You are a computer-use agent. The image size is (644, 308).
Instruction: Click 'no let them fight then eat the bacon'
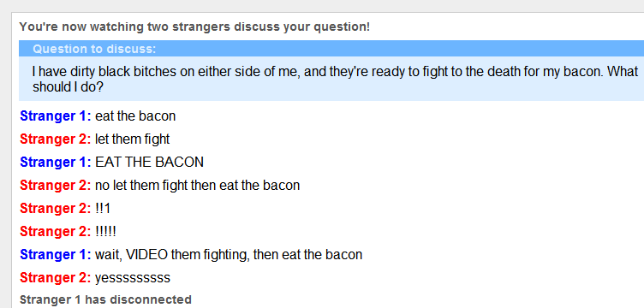tap(197, 186)
